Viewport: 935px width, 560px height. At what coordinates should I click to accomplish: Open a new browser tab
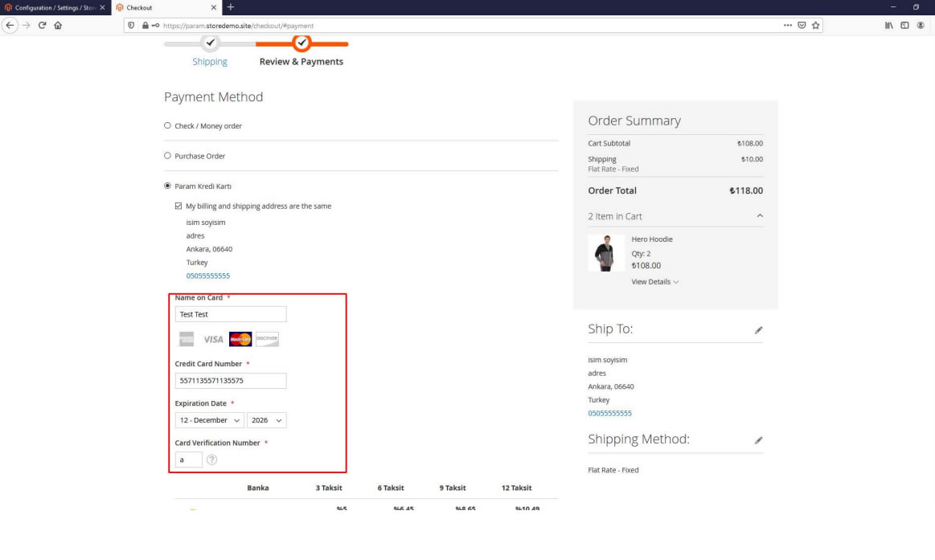(231, 7)
